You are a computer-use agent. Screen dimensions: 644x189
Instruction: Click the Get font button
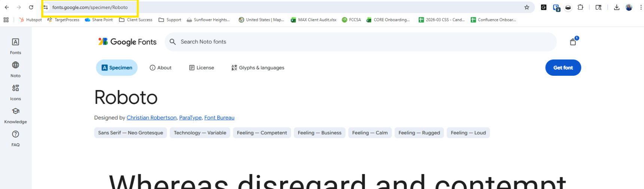point(563,68)
